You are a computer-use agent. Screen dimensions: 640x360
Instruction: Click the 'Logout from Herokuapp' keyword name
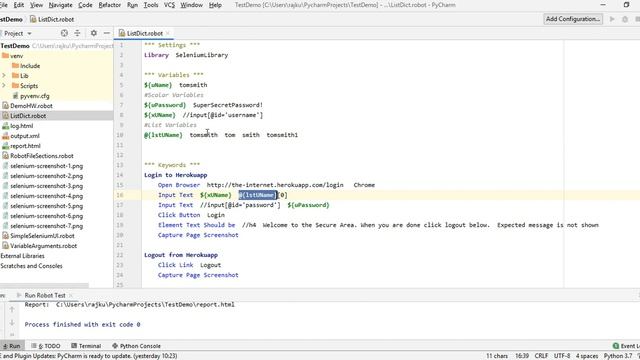(181, 255)
